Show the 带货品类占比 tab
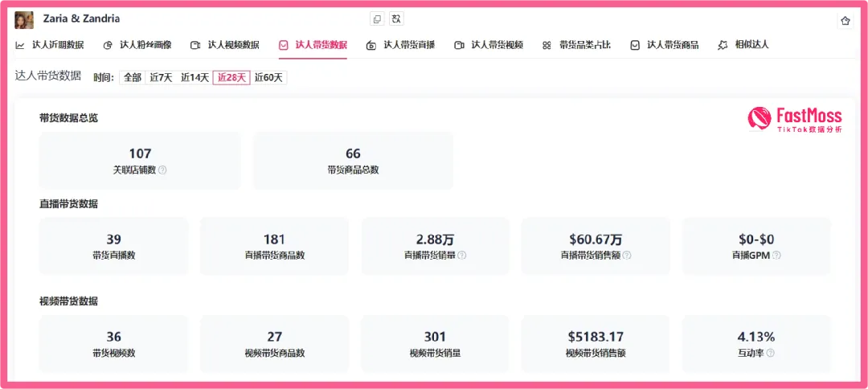This screenshot has height=389, width=868. 576,45
